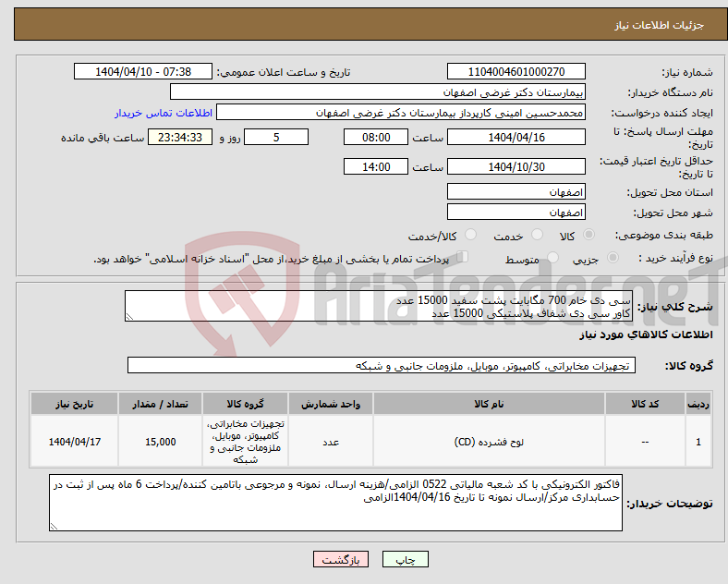Image resolution: width=728 pixels, height=584 pixels.
Task: Click the توضیحات خریدار notes textarea
Action: coord(335,503)
